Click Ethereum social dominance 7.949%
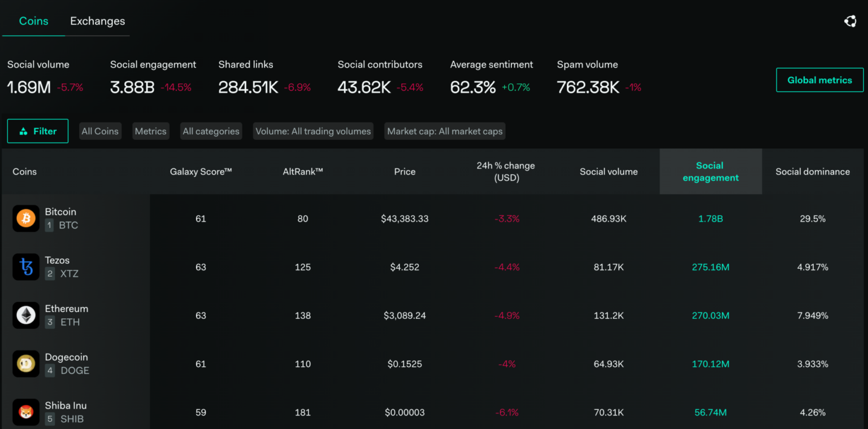Viewport: 868px width, 429px height. tap(813, 316)
